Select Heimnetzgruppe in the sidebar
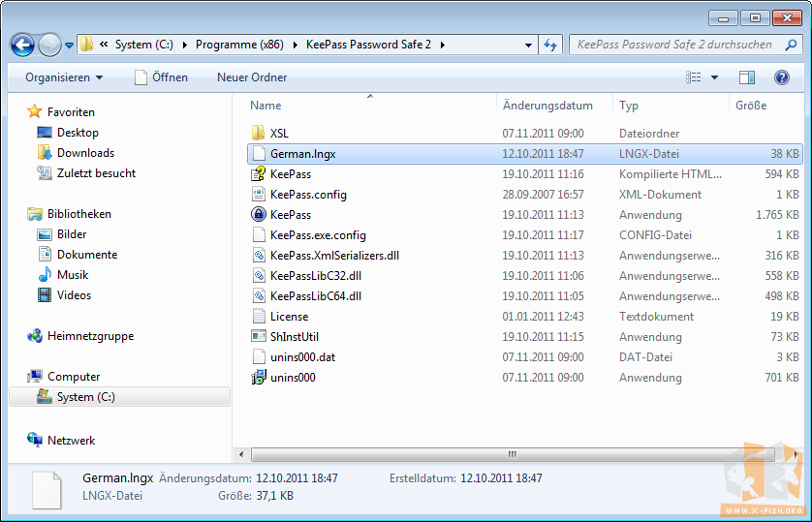 [x=91, y=336]
